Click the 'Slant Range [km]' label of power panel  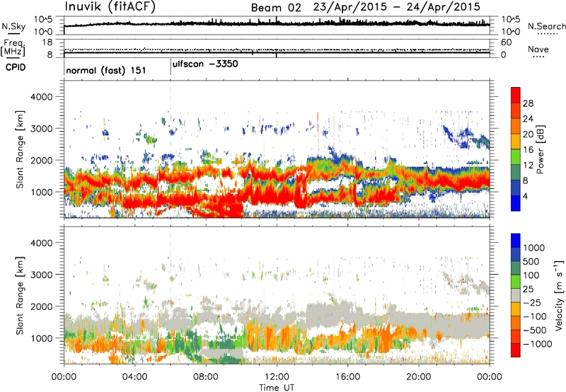[x=20, y=149]
